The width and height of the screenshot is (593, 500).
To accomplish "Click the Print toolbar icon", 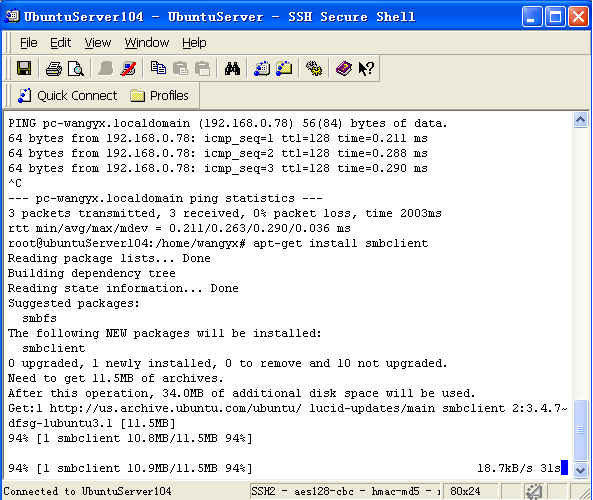I will [53, 69].
